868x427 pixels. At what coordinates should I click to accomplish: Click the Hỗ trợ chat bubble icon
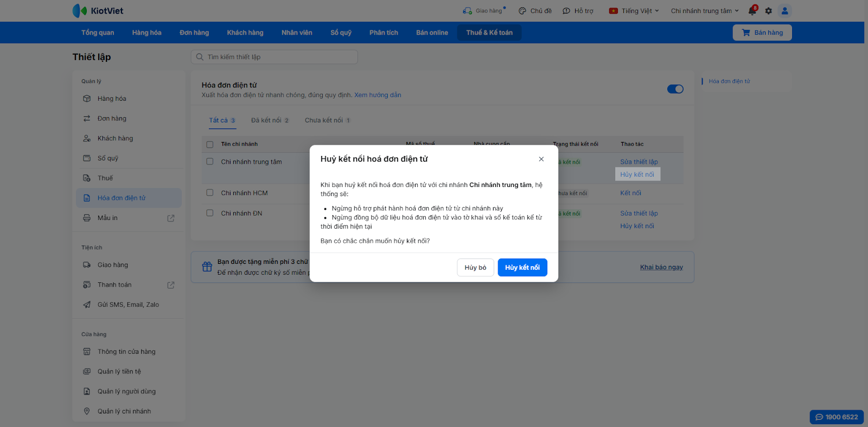[566, 11]
